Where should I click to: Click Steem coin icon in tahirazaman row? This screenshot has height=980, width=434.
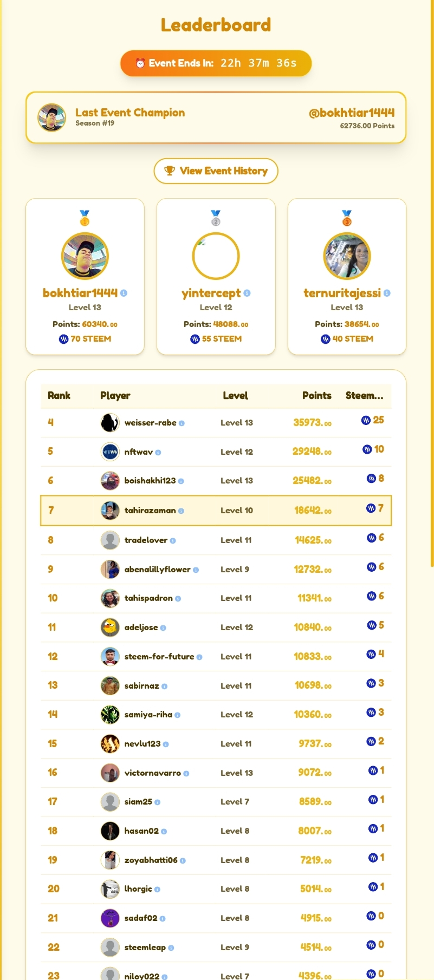371,508
